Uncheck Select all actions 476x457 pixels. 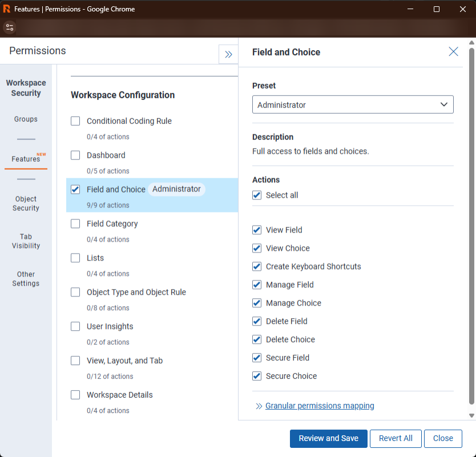tap(257, 195)
